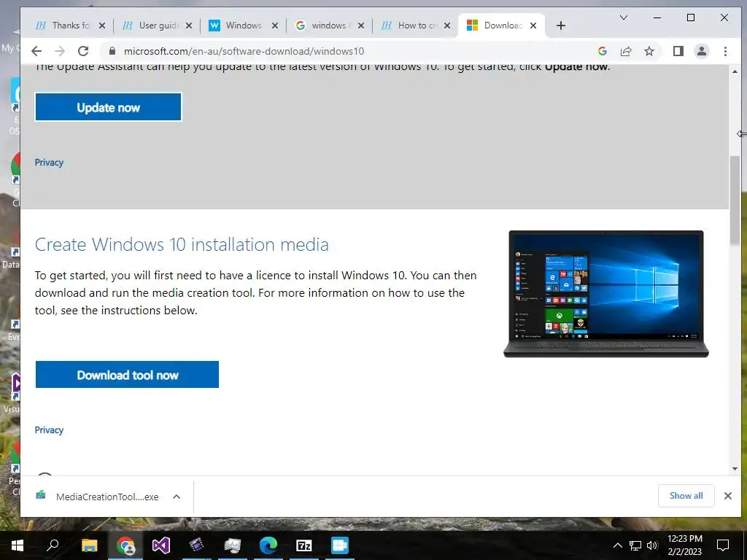Open the blue window app in taskbar
The height and width of the screenshot is (560, 747).
(x=340, y=545)
